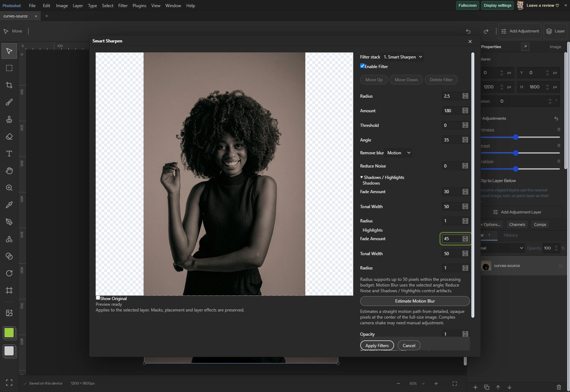The height and width of the screenshot is (392, 570).
Task: Click the Highlights Fade Amount field
Action: pyautogui.click(x=455, y=239)
